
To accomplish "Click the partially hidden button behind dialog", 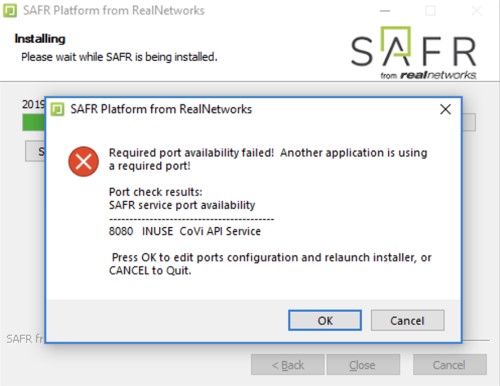I will pyautogui.click(x=35, y=151).
